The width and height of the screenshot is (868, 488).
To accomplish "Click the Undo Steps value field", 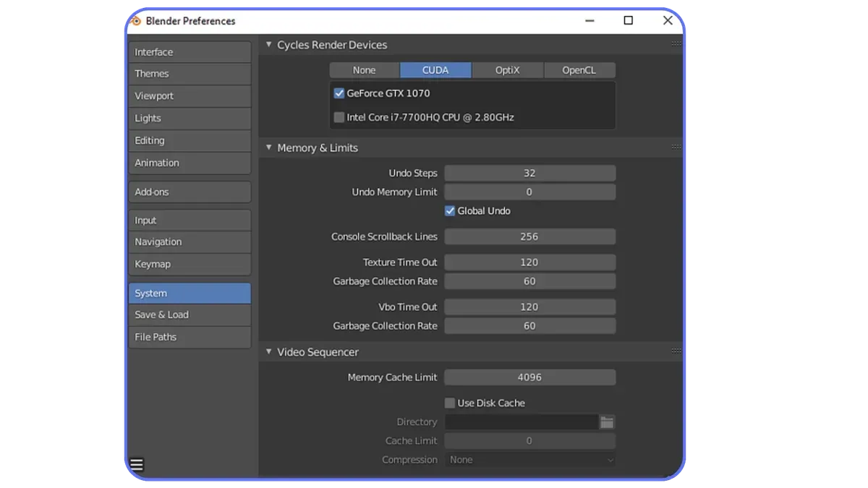I will 530,174.
